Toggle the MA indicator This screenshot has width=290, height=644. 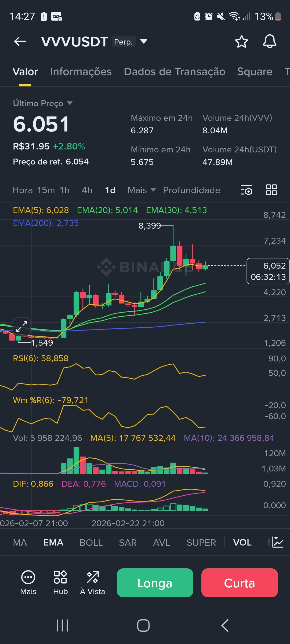click(x=20, y=543)
